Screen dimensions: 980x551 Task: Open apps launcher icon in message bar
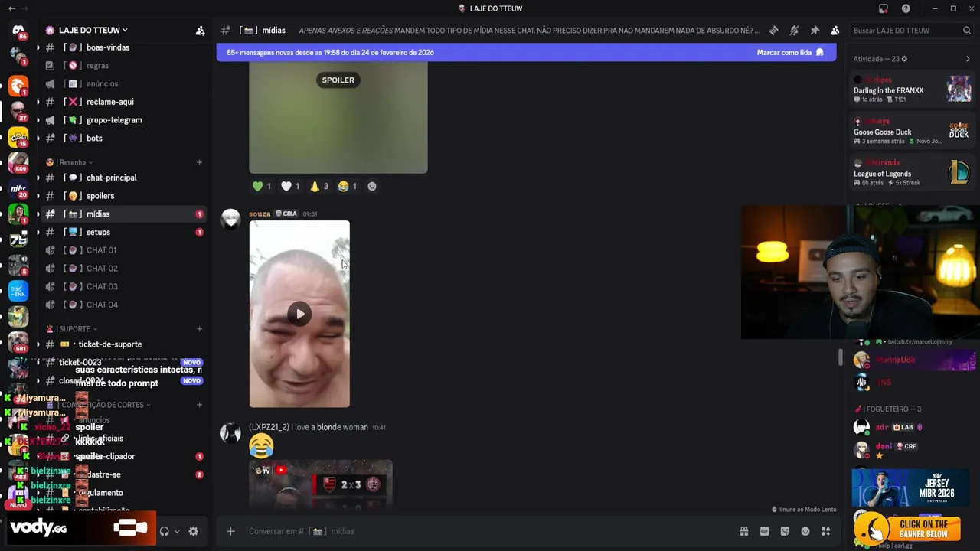click(x=826, y=531)
